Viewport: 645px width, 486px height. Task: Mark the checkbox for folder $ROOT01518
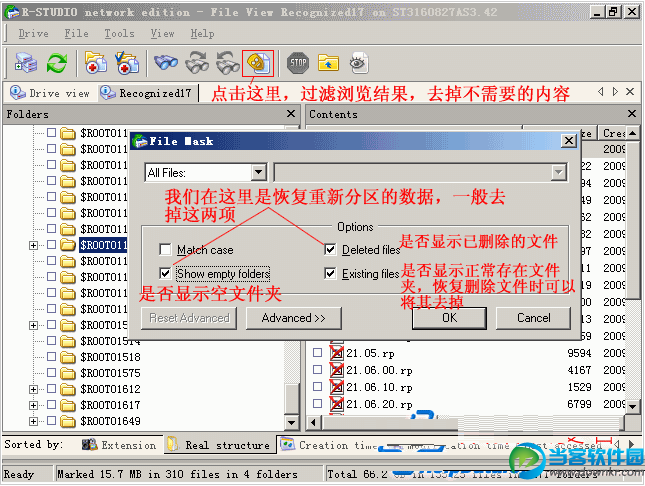[51, 356]
